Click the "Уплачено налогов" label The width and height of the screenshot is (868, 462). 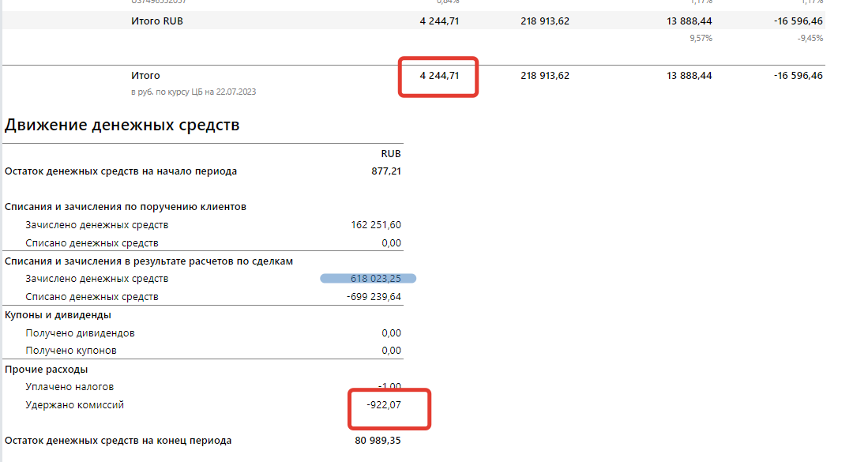[x=70, y=387]
